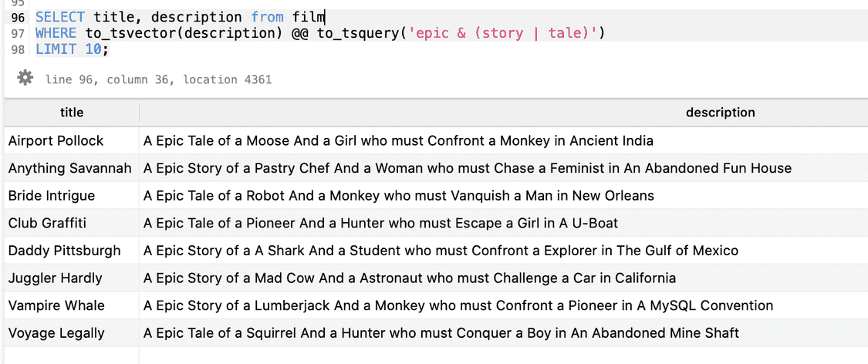868x364 pixels.
Task: Click the title column header
Action: (72, 113)
